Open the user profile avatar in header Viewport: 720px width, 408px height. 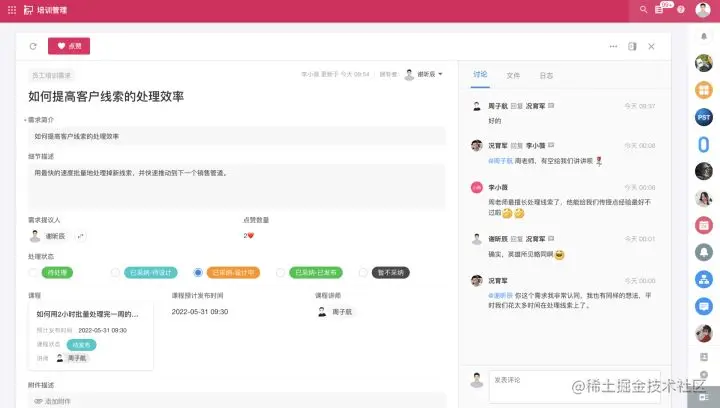click(x=703, y=9)
